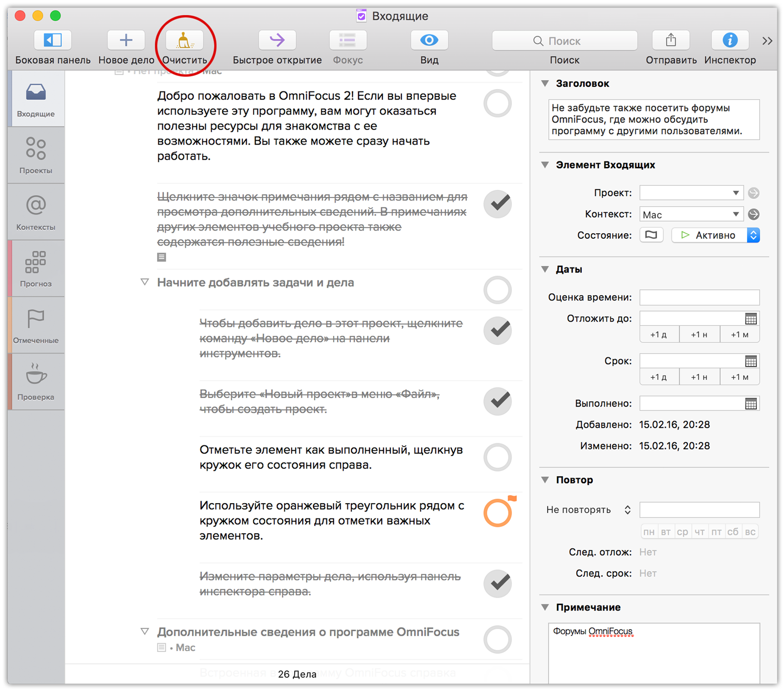The width and height of the screenshot is (784, 691).
Task: Open note icon beside '• Mac' label
Action: pos(161,647)
